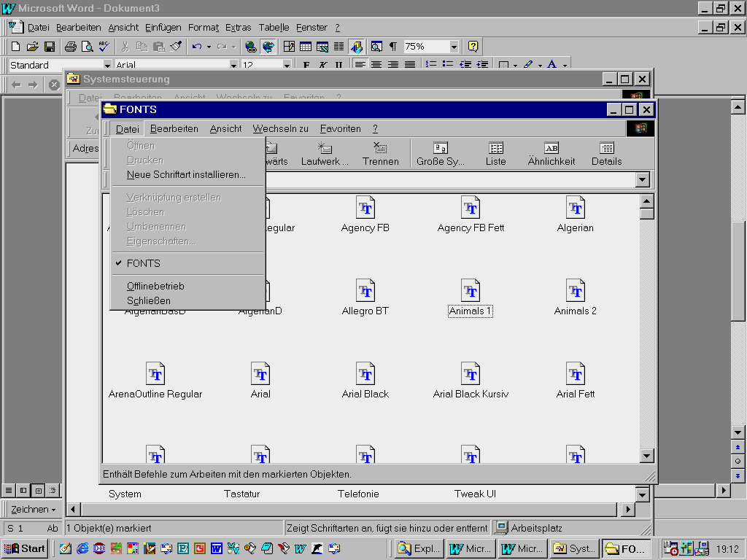Open the Windows Start menu
Viewport: 747px width, 560px height.
click(26, 548)
